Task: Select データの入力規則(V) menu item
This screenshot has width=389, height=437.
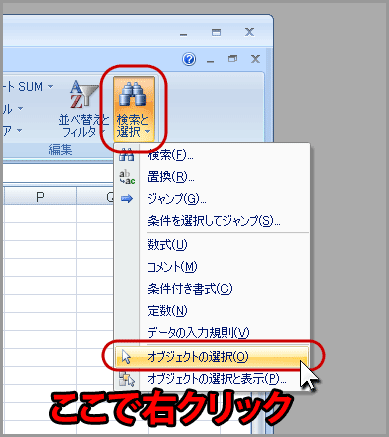Action: click(211, 333)
